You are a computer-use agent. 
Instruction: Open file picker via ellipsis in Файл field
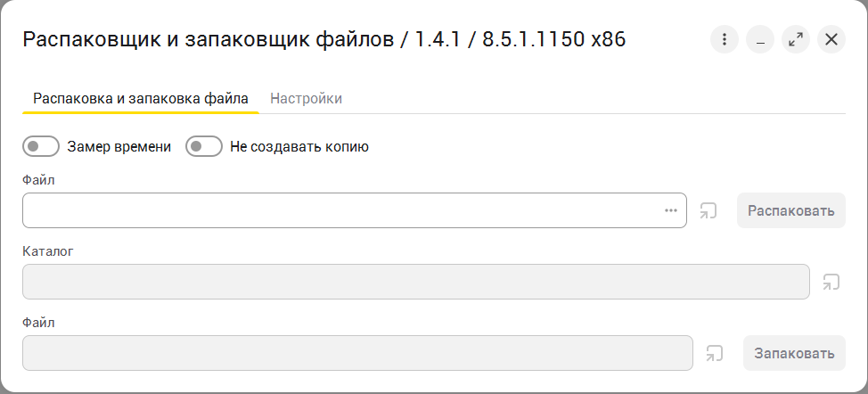tap(671, 210)
